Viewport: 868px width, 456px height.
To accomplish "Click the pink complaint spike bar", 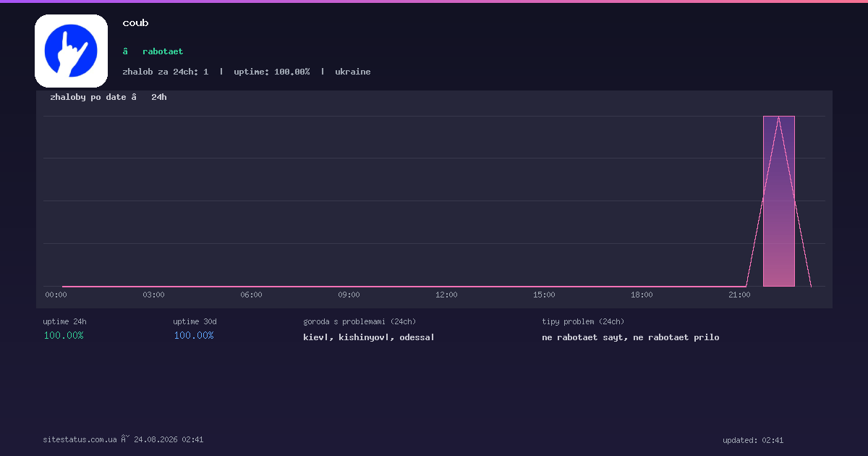I will tap(779, 201).
